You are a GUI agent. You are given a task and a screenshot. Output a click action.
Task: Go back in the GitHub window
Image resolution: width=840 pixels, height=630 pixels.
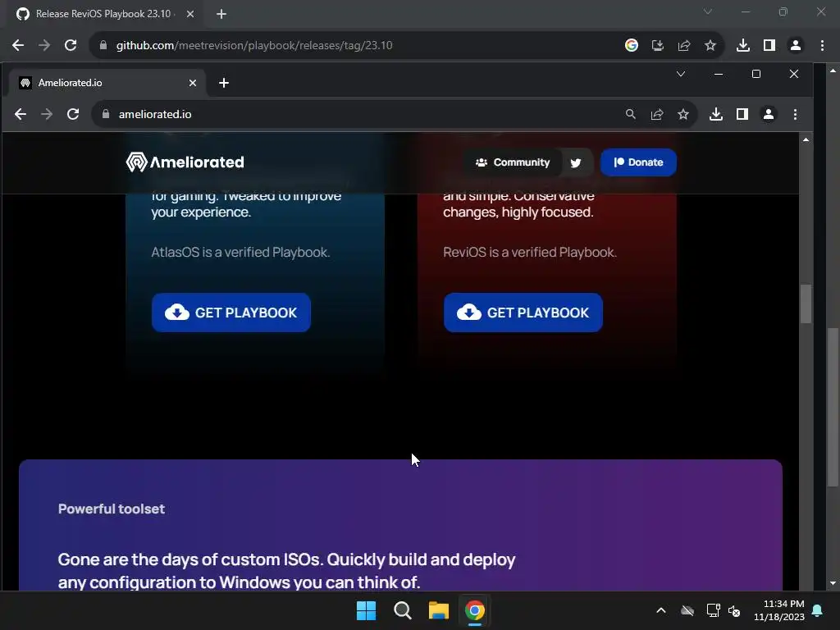(18, 45)
